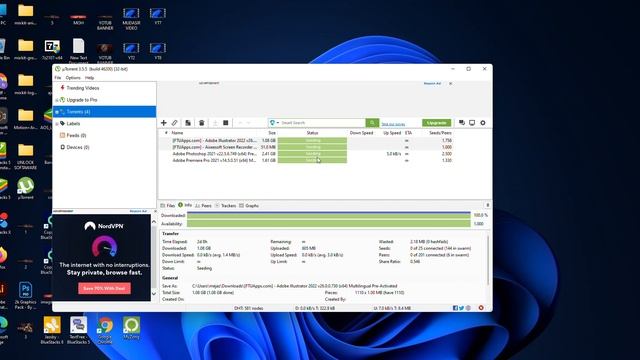This screenshot has width=640, height=360.
Task: Remove selected torrent with trash icon
Action: click(202, 123)
